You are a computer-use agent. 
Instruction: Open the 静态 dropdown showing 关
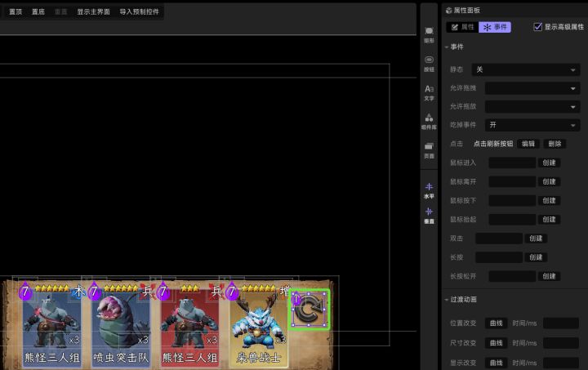[526, 69]
